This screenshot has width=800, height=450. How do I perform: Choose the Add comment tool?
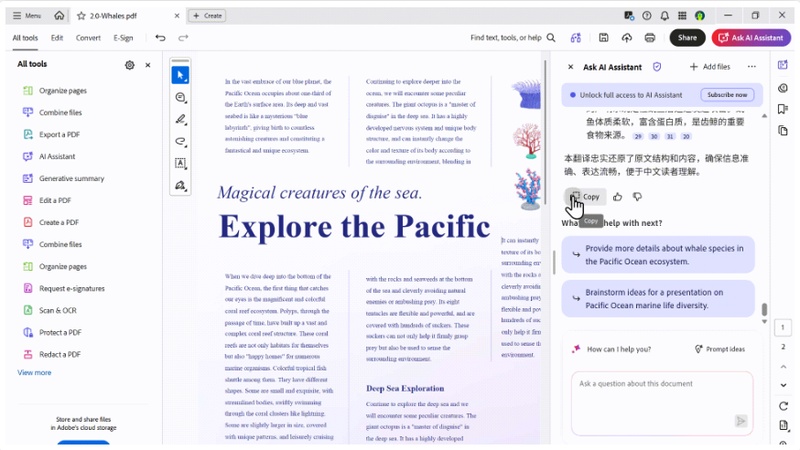180,97
